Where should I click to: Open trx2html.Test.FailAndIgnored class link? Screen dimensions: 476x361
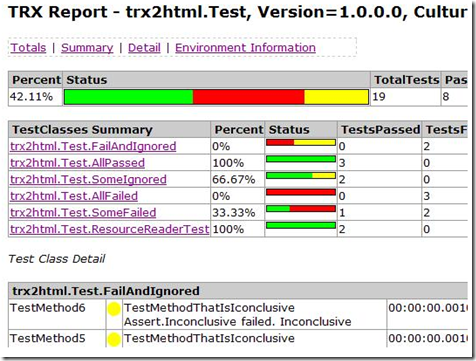93,146
